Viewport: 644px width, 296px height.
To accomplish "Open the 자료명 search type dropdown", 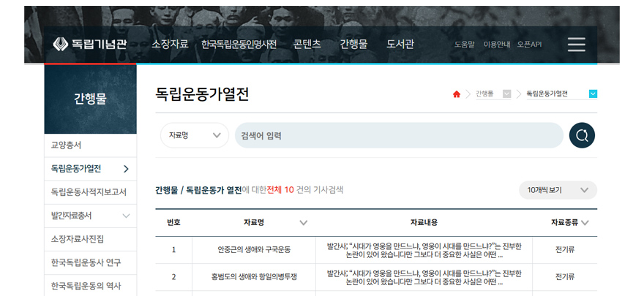I will (x=195, y=135).
